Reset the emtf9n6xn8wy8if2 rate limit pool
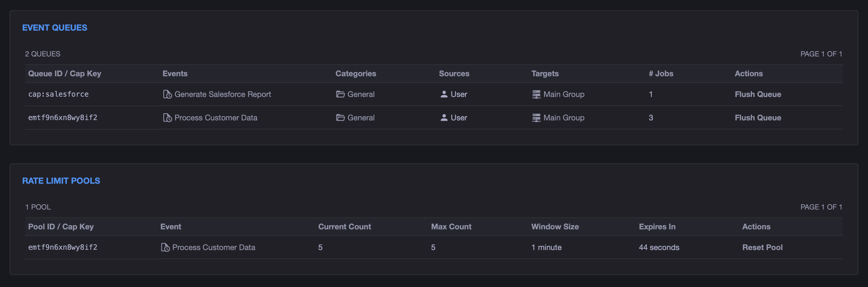The height and width of the screenshot is (287, 868). click(x=762, y=247)
